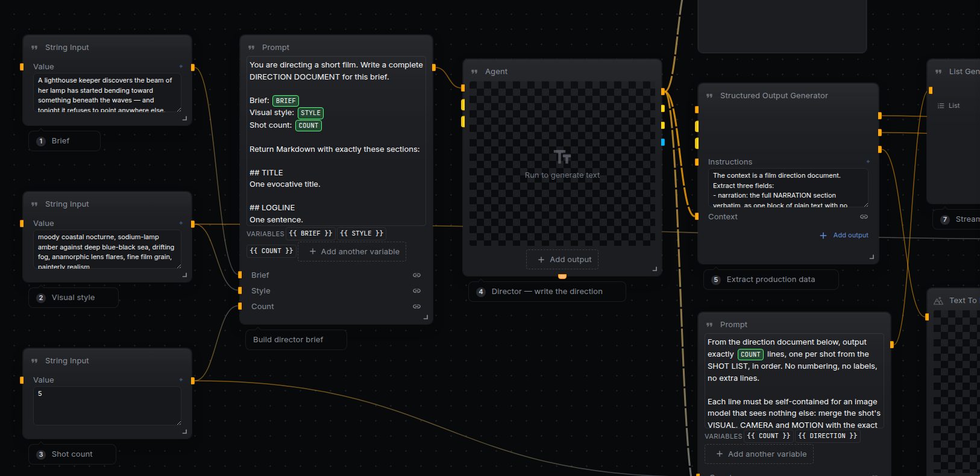Click the quote icon on the lower Prompt node header

(709, 325)
